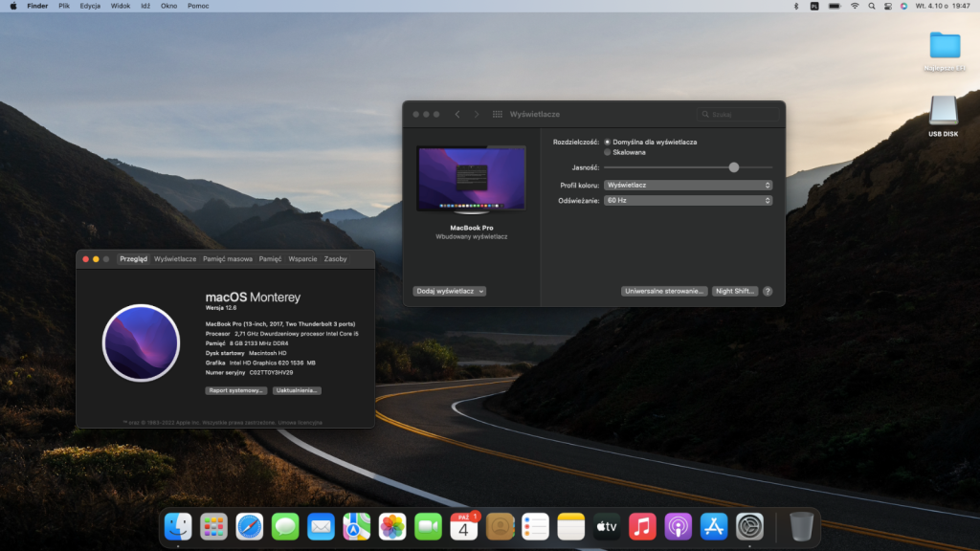Open the Maps app icon
The width and height of the screenshot is (980, 551).
click(x=357, y=526)
